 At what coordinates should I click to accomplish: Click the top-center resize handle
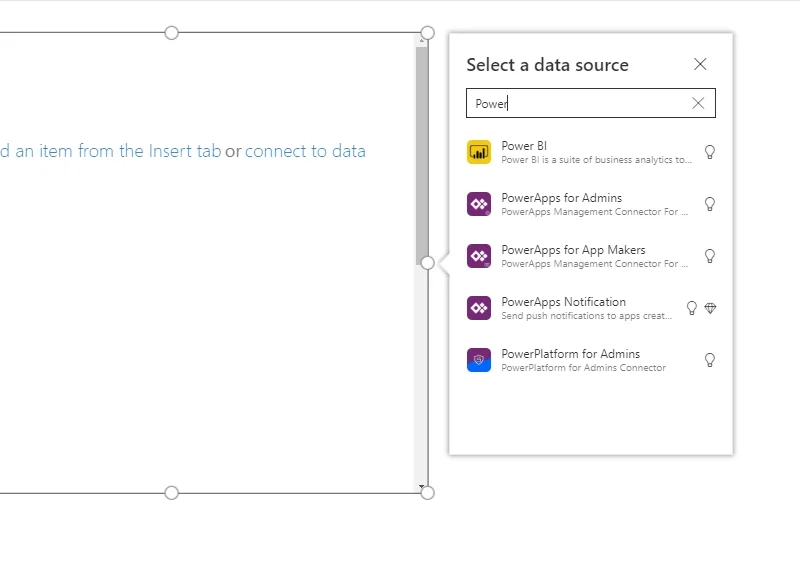(x=171, y=33)
